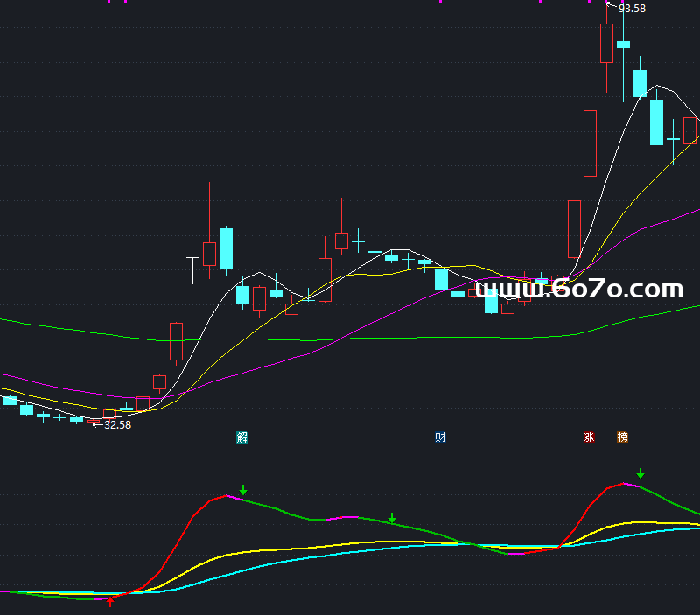Click the 涨 event marker icon
This screenshot has height=615, width=700.
pos(589,437)
